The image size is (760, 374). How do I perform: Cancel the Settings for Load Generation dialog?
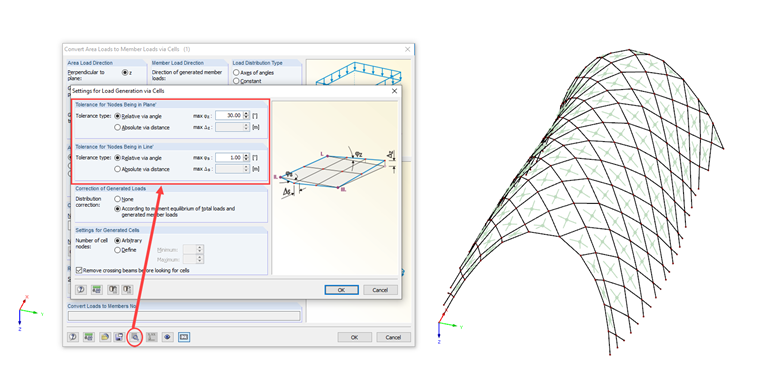click(x=380, y=290)
